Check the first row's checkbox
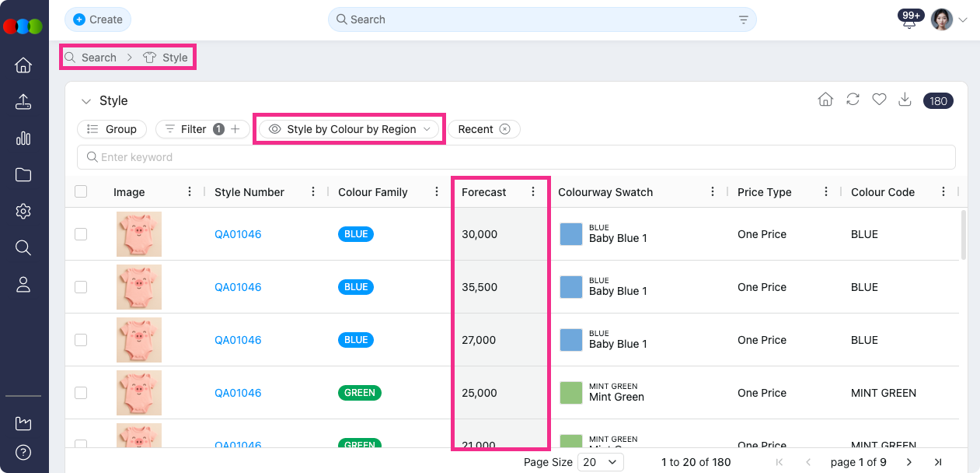The image size is (980, 473). coord(81,234)
